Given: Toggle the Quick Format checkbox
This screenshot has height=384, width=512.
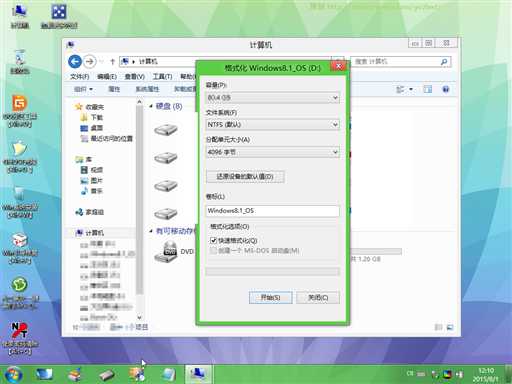Looking at the screenshot, I should coord(213,240).
